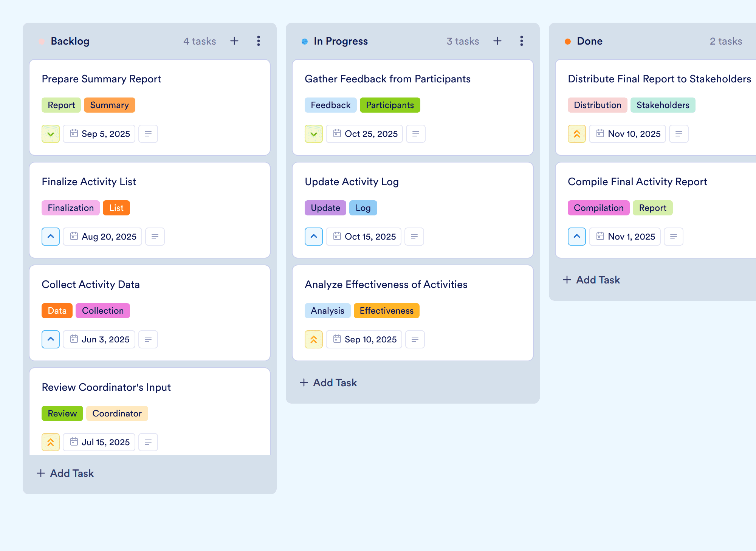756x551 pixels.
Task: Open description icon on Prepare Summary Report
Action: tap(148, 134)
